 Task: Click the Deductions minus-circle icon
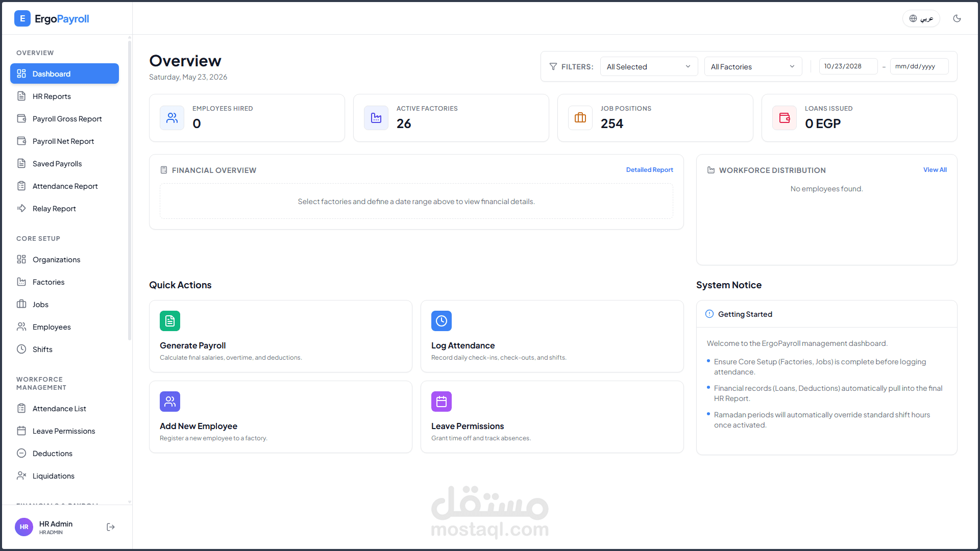(x=21, y=453)
